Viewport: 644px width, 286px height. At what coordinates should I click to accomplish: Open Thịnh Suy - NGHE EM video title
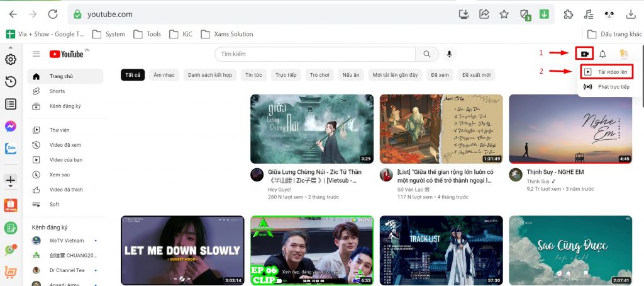[x=555, y=172]
